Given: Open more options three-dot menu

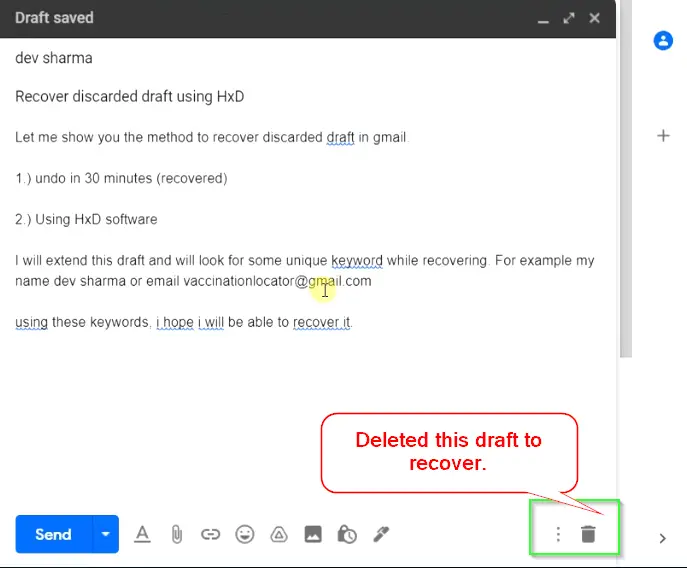Looking at the screenshot, I should [558, 534].
